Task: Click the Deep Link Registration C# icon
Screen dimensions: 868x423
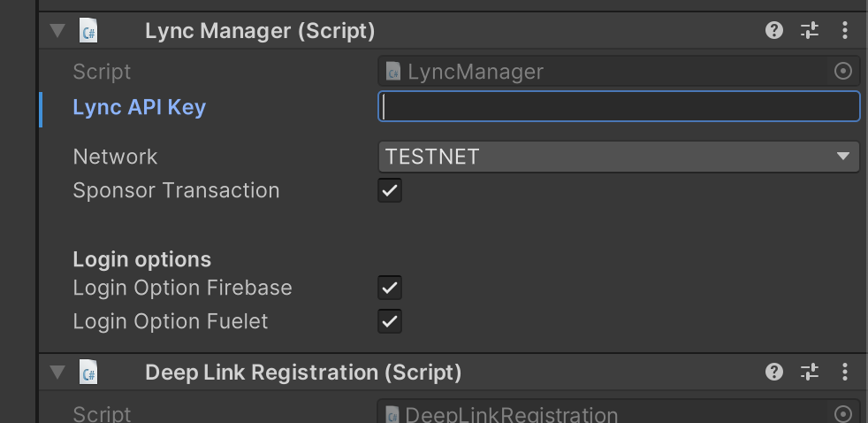Action: pos(88,372)
